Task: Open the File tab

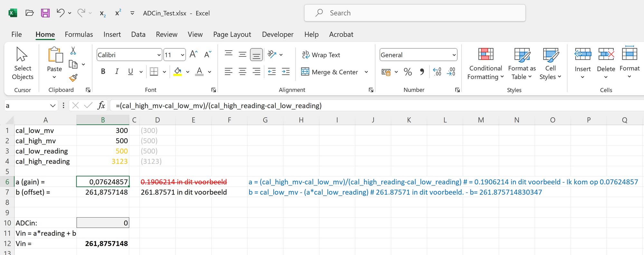Action: click(x=17, y=34)
